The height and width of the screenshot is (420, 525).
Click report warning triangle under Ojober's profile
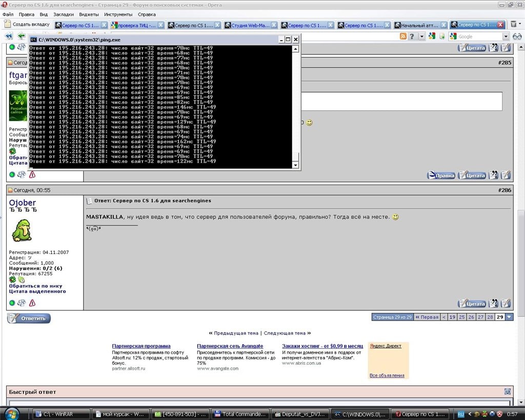pos(32,303)
